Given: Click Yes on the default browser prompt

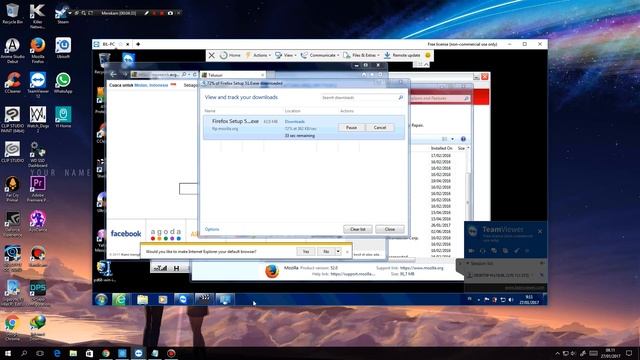Looking at the screenshot, I should (305, 251).
